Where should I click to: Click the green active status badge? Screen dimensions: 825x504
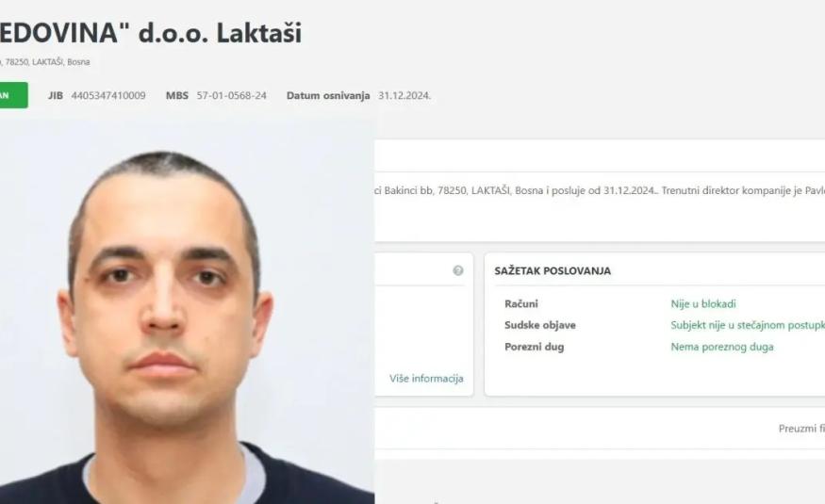coord(14,95)
